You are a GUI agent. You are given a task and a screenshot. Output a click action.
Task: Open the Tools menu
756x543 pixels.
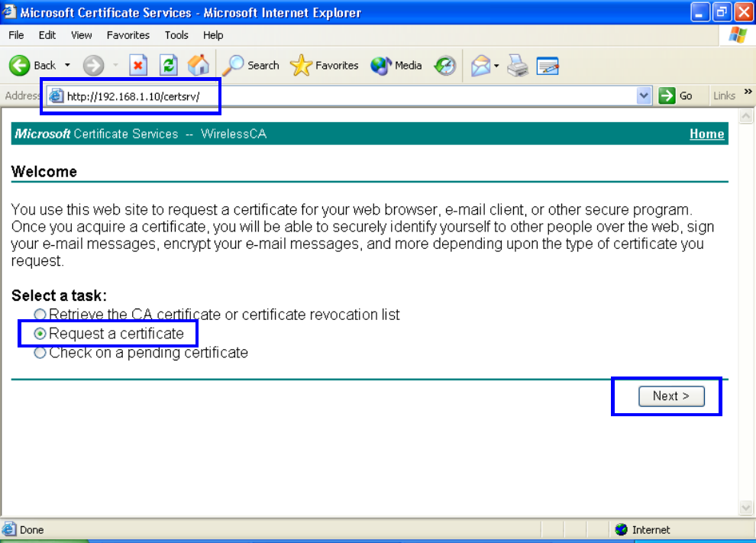[x=176, y=35]
